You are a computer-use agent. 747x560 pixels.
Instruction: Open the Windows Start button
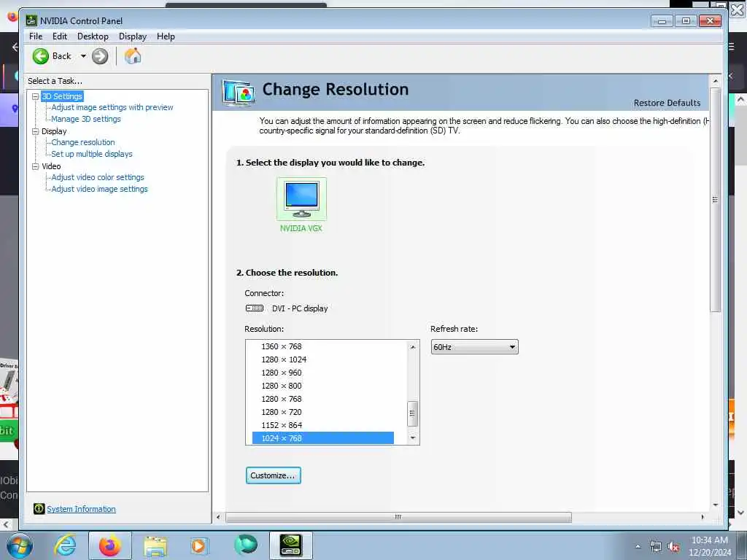tap(20, 545)
